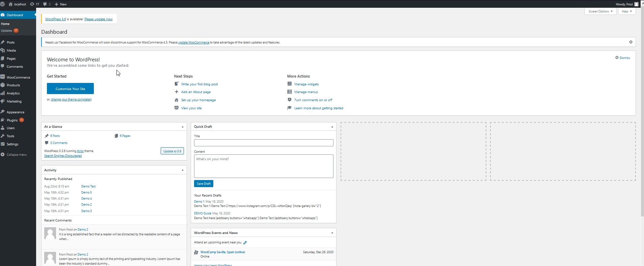Click the Frost avatar in Recent Comments

(x=50, y=233)
